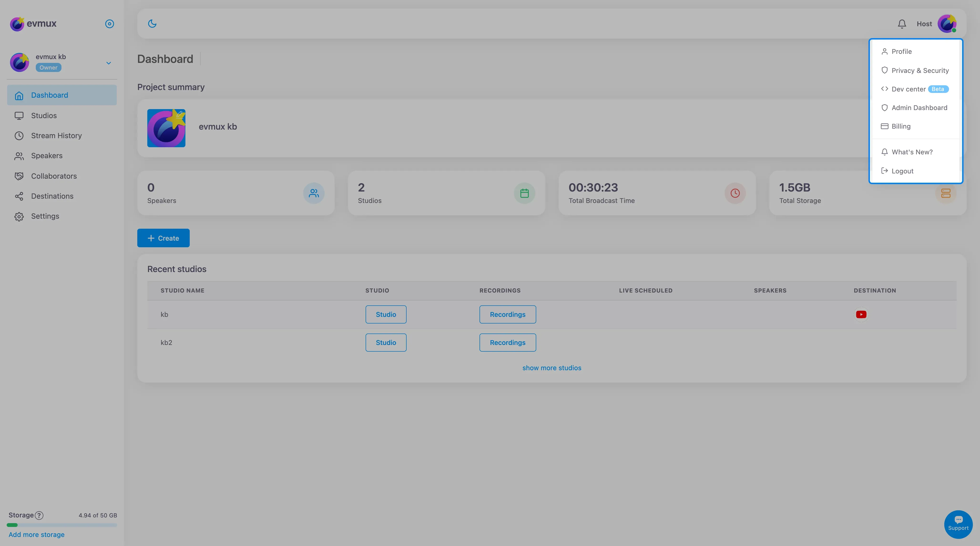The height and width of the screenshot is (546, 980).
Task: Click show more studios link
Action: click(552, 368)
